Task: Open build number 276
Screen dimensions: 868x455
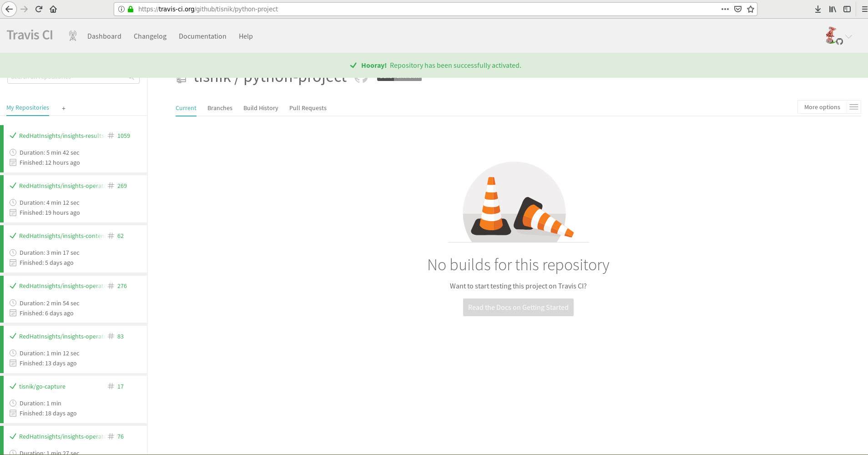Action: point(122,286)
